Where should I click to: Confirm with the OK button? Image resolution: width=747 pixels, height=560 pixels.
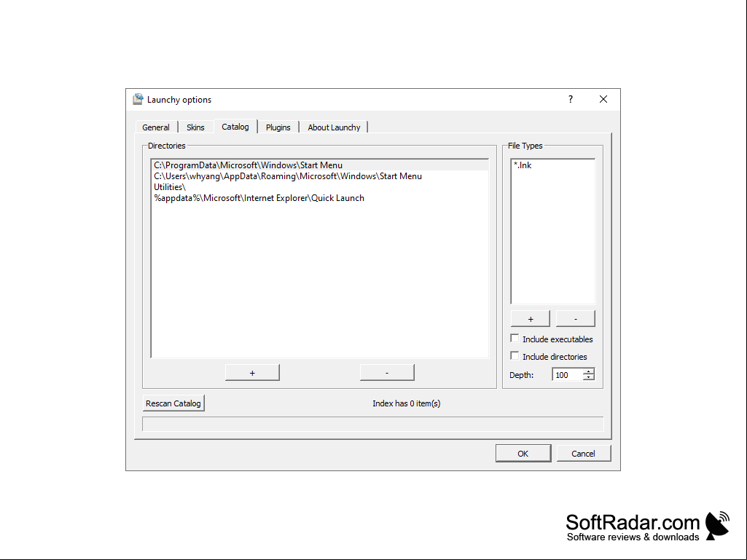[x=523, y=454]
